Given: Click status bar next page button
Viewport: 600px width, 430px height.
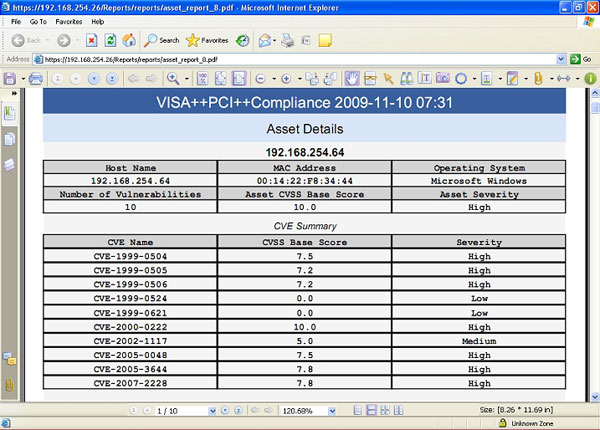Looking at the screenshot, I should [225, 411].
